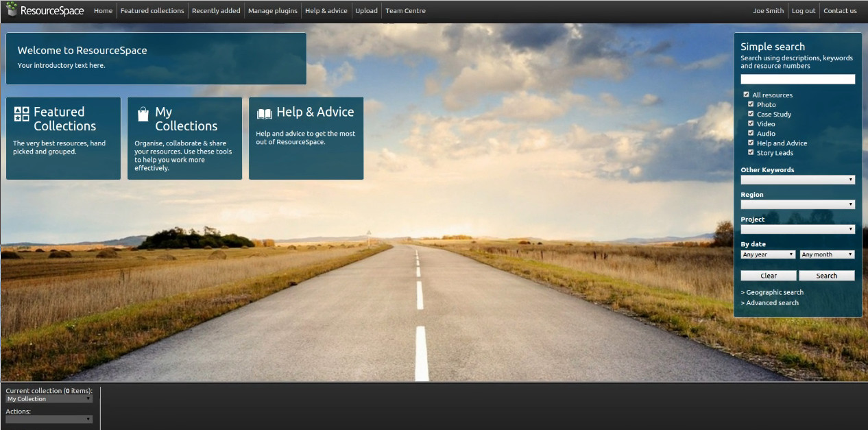Click 'Current collection (0 items):' label
Screen dimensions: 868x430
click(49, 390)
